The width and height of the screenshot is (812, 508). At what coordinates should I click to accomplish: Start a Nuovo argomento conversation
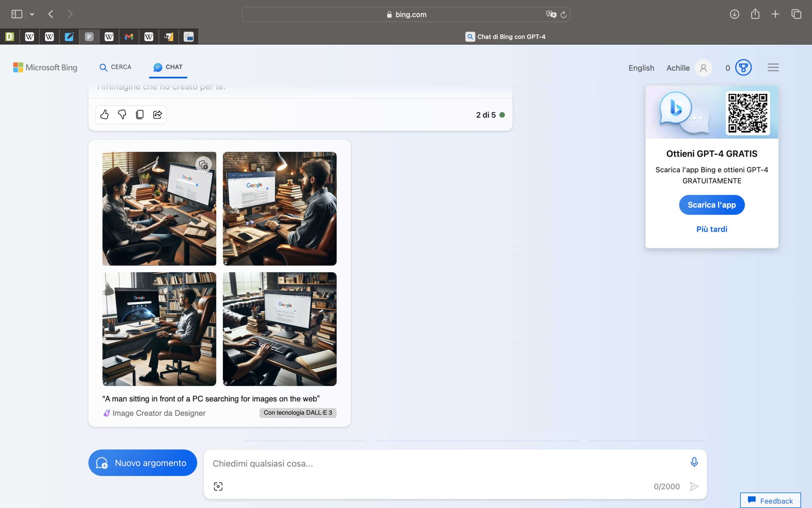click(x=142, y=463)
